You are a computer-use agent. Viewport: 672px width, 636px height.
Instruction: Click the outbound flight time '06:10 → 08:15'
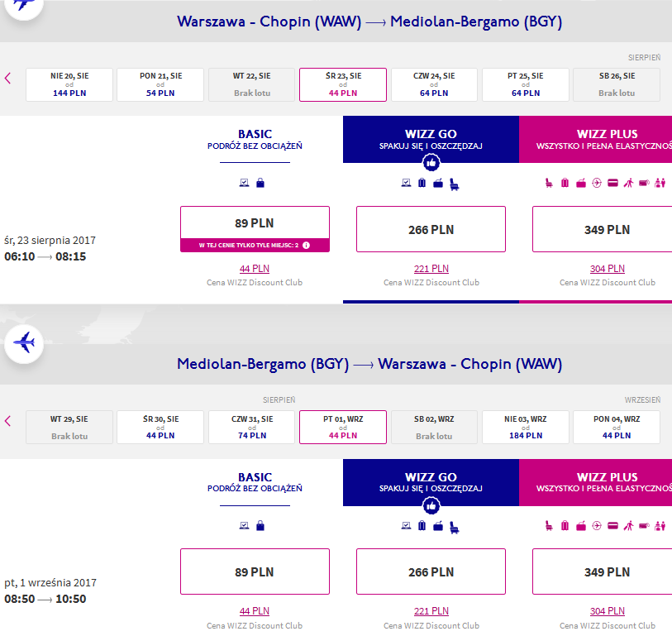[x=45, y=256]
